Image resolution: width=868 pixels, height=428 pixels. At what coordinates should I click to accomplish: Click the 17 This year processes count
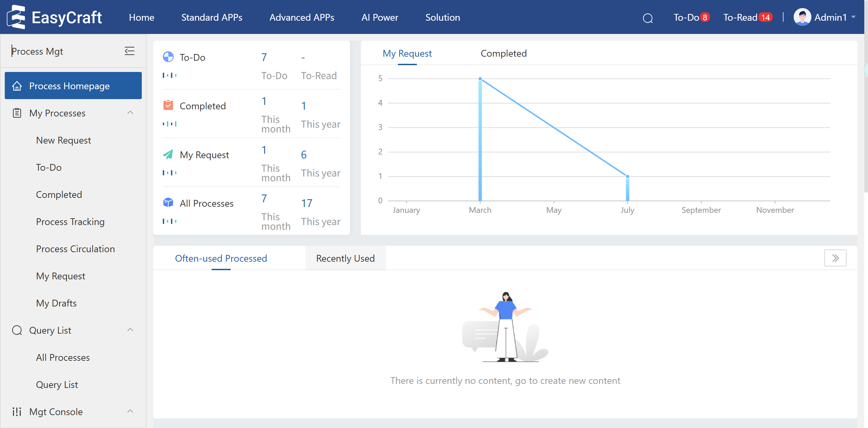[307, 203]
